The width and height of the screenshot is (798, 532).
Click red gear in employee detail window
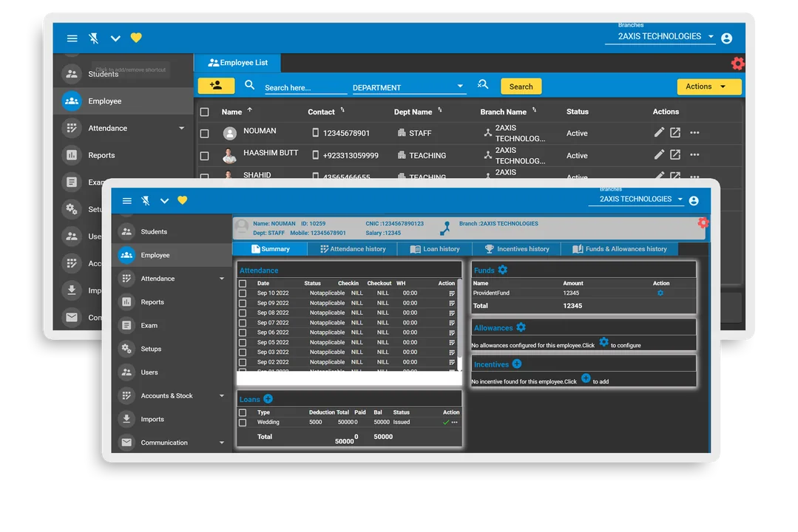pos(703,222)
